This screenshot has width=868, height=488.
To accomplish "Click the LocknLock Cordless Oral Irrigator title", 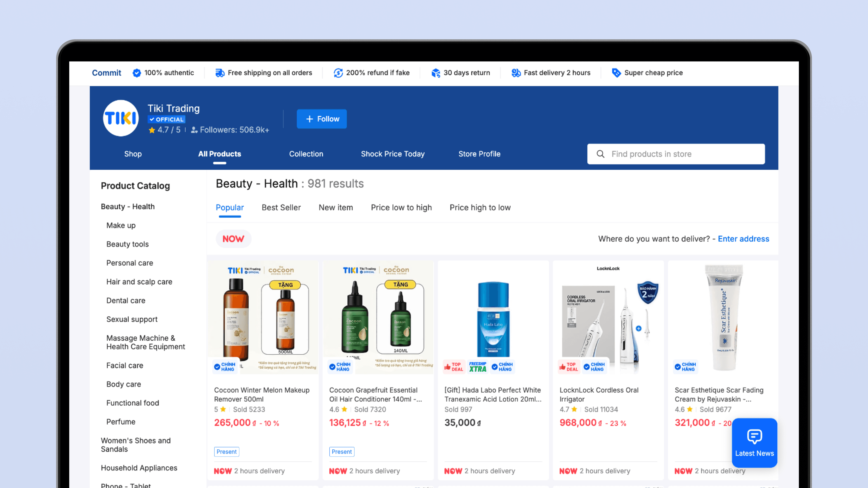I will (599, 394).
